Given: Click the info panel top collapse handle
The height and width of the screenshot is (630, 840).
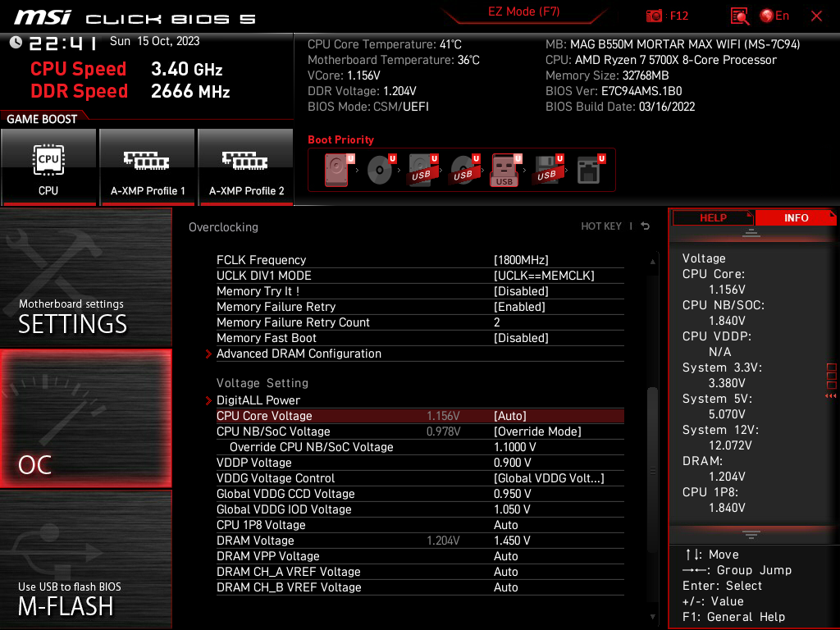Looking at the screenshot, I should tap(751, 232).
